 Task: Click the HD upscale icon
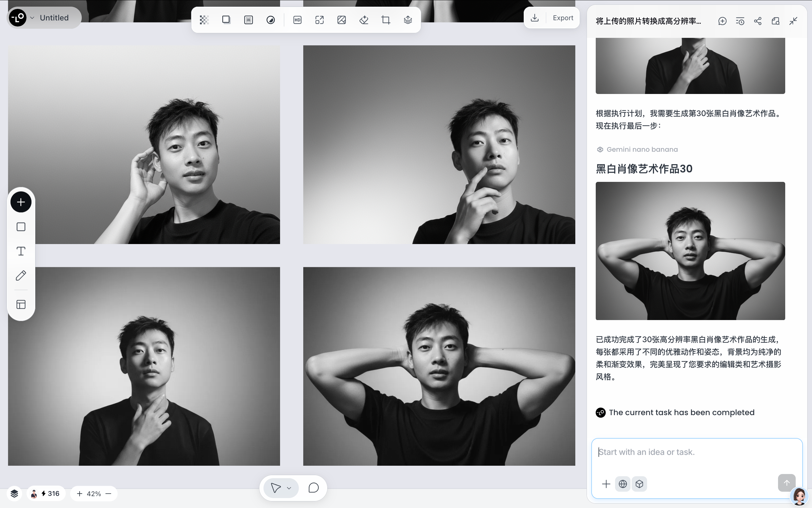[x=297, y=20]
